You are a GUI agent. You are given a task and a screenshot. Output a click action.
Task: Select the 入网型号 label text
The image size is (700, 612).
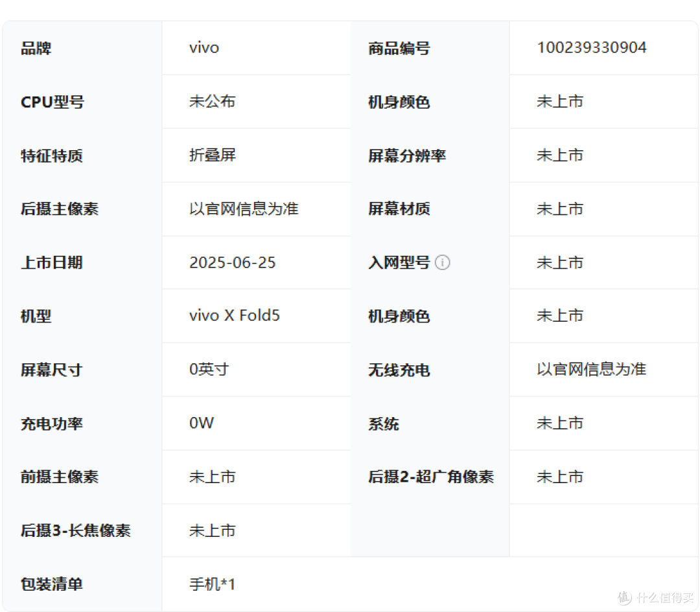[399, 262]
